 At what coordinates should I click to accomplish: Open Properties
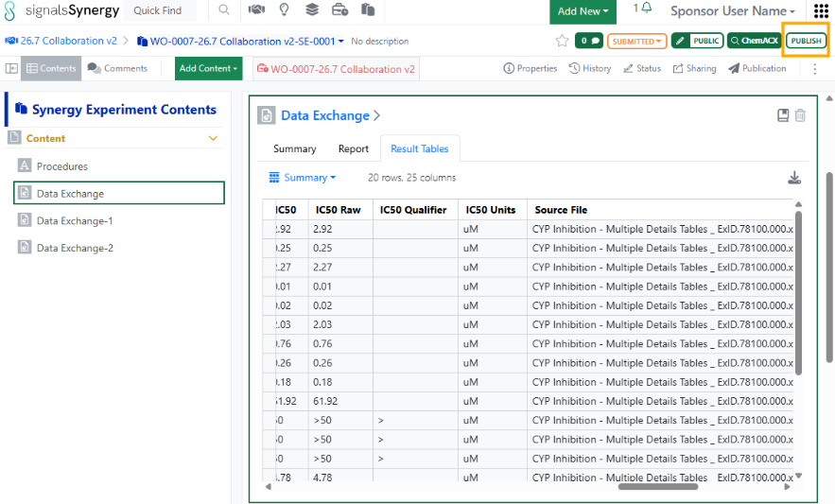tap(530, 68)
